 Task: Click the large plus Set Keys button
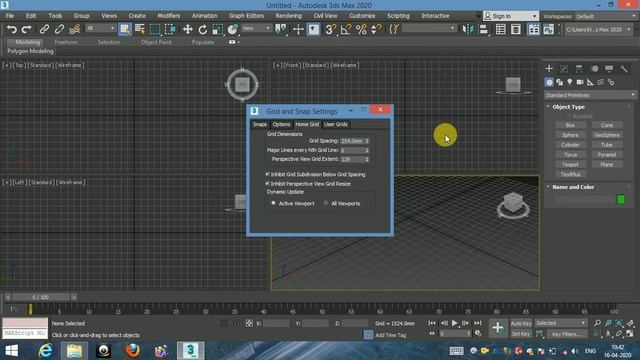click(x=498, y=327)
